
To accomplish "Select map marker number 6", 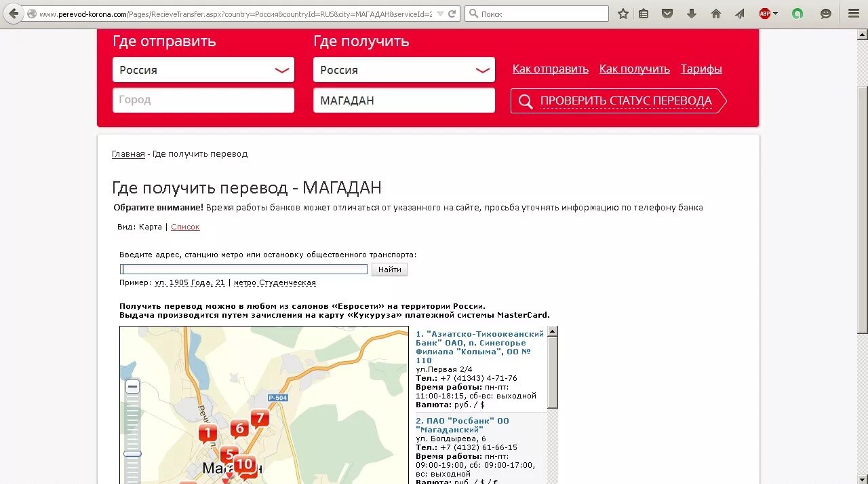I will (x=239, y=428).
